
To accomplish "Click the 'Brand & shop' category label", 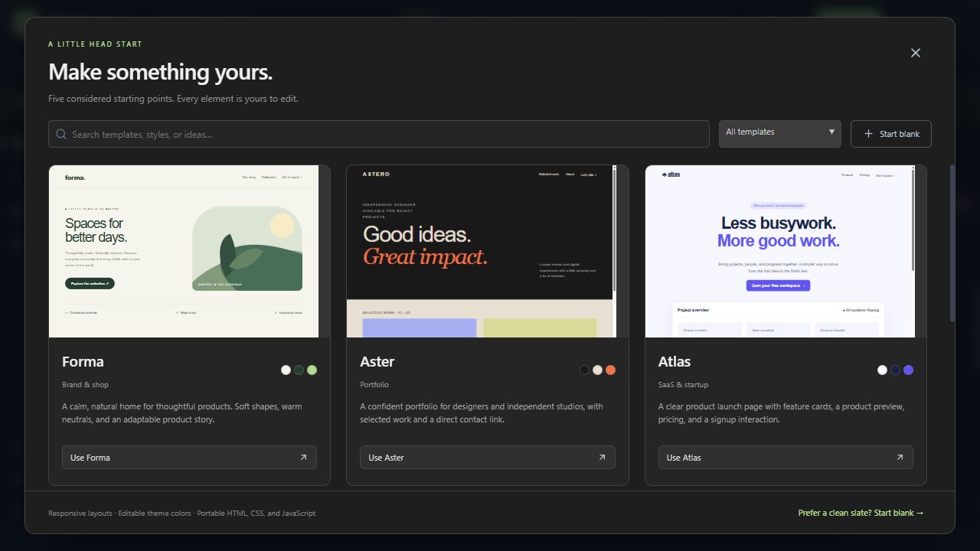I will (85, 385).
